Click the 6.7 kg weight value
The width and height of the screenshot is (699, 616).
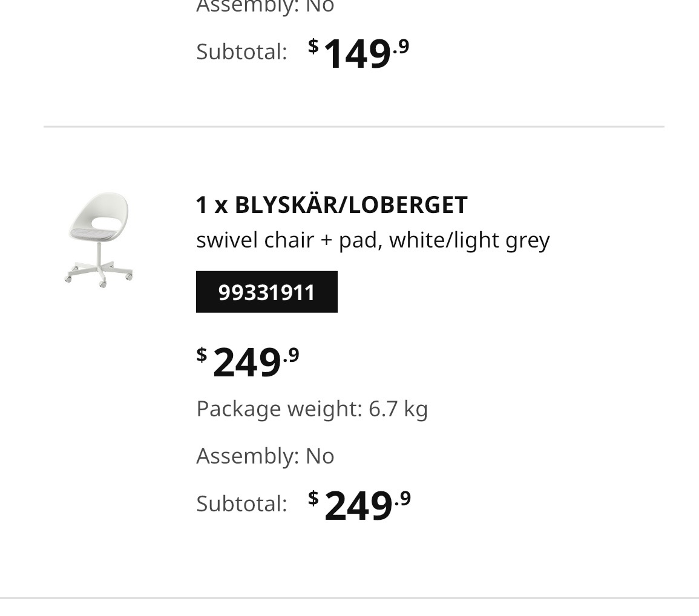[x=398, y=409]
